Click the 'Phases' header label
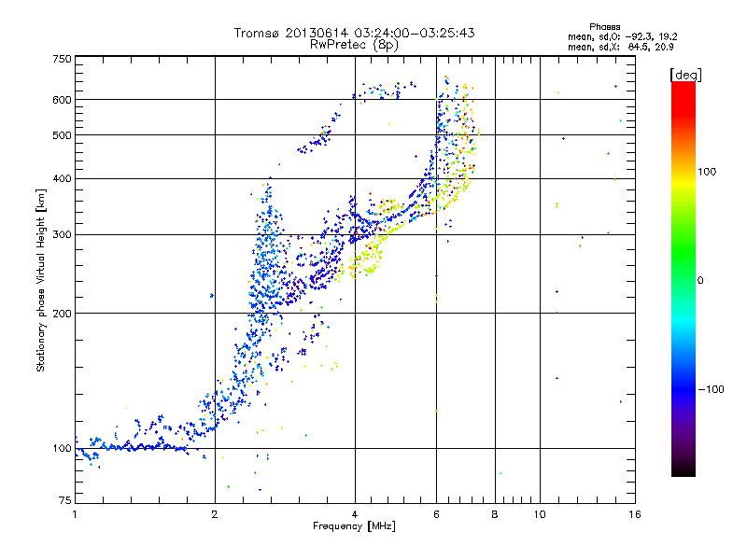 [x=604, y=27]
